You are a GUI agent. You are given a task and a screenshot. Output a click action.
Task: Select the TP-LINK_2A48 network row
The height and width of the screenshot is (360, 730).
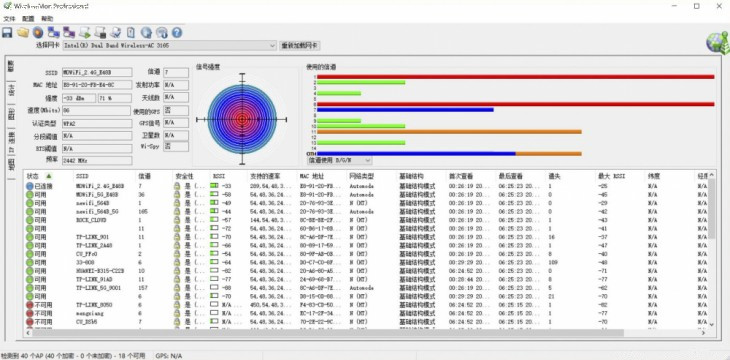(x=366, y=245)
